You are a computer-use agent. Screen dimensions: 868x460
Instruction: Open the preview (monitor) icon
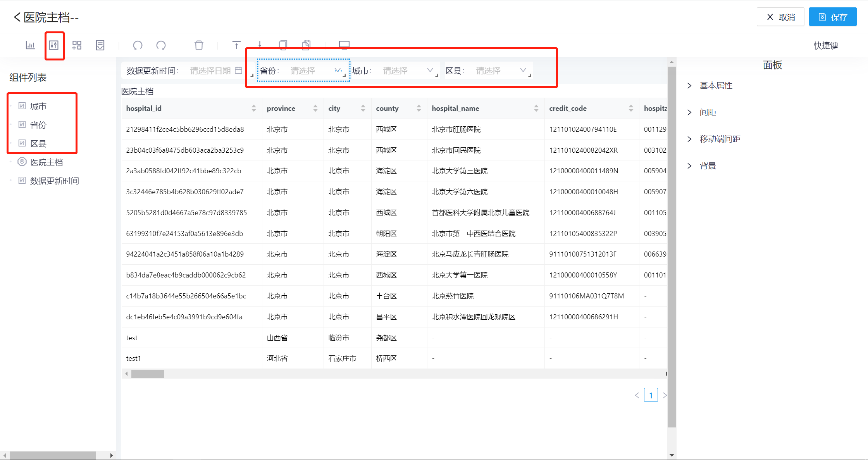[x=344, y=45]
